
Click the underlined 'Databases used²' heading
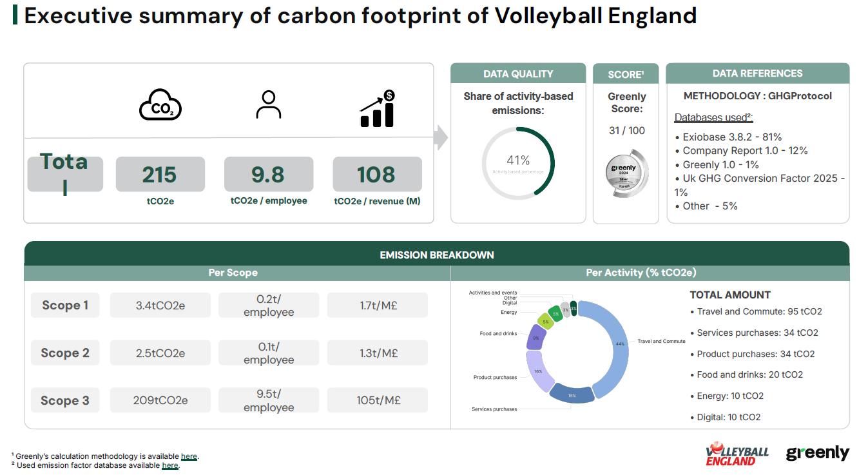pyautogui.click(x=714, y=117)
